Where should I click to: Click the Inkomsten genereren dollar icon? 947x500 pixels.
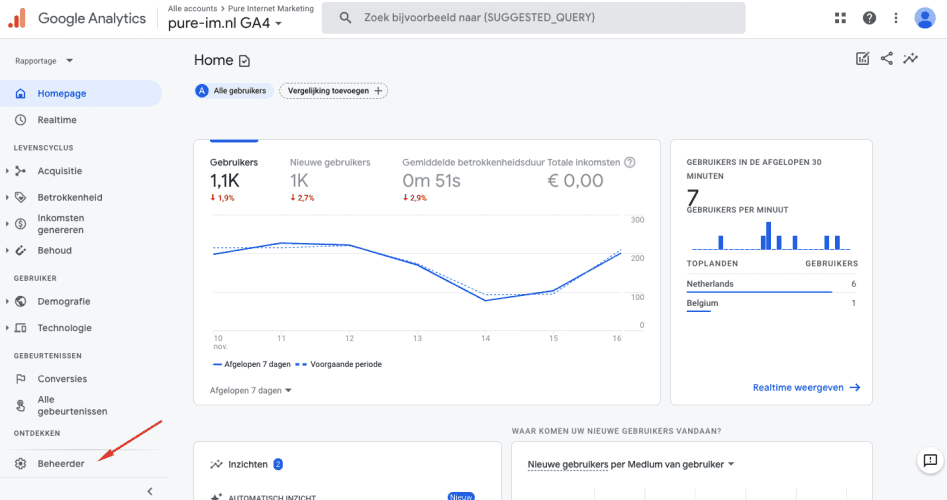click(x=21, y=224)
